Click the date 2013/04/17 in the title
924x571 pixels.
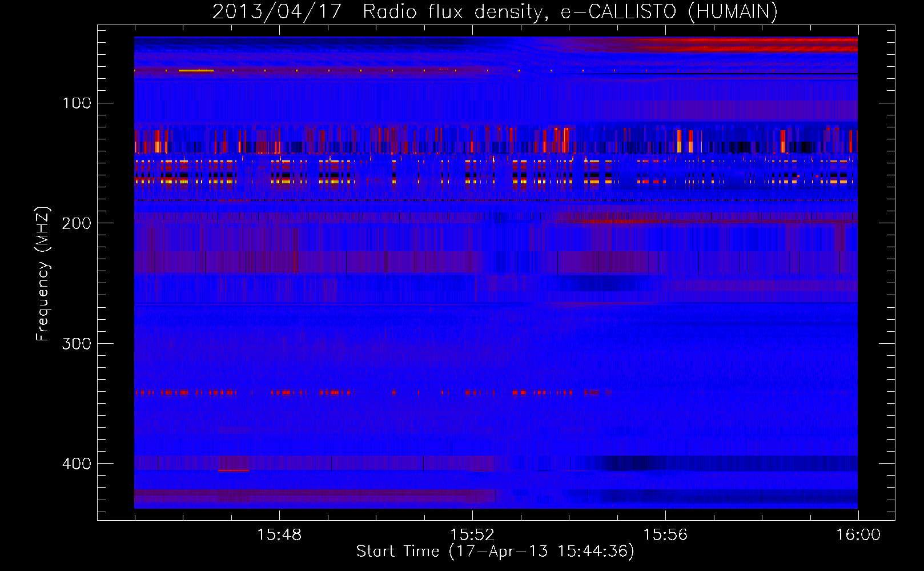277,11
